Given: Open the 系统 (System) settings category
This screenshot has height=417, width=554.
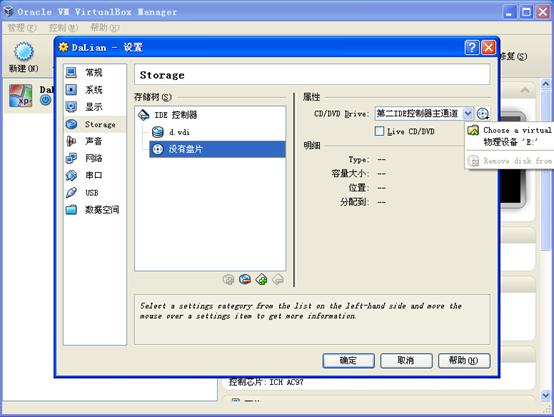Looking at the screenshot, I should click(x=95, y=90).
